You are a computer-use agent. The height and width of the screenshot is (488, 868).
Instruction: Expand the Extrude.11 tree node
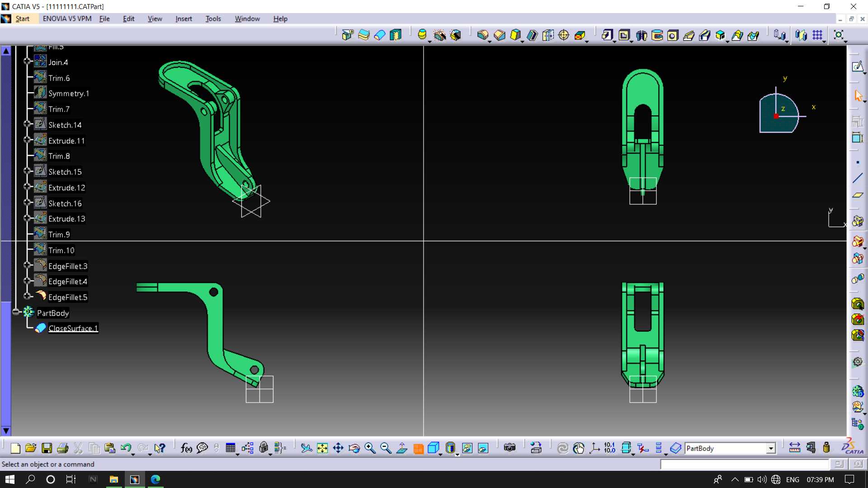pos(27,140)
